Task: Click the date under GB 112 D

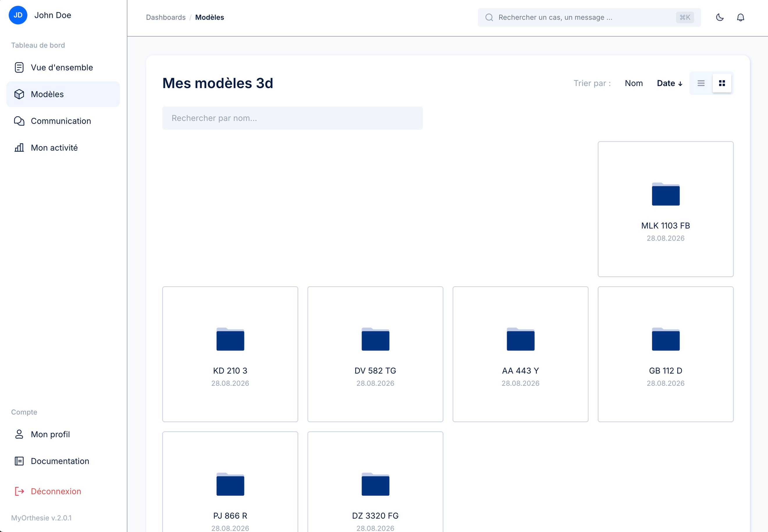Action: [x=666, y=383]
